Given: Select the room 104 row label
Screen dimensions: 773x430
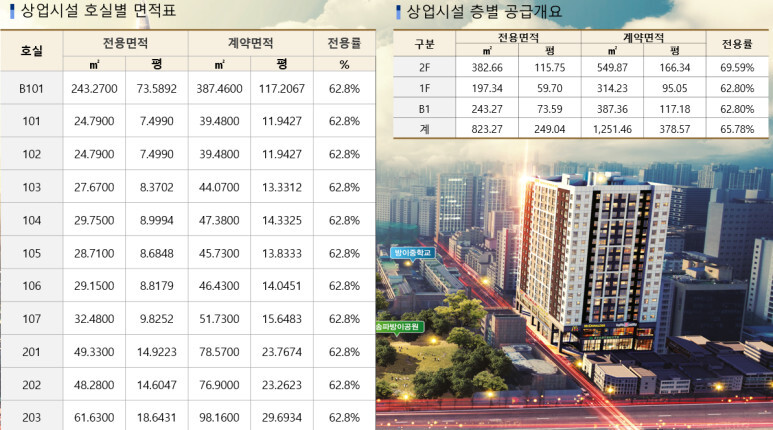Looking at the screenshot, I should point(32,220).
